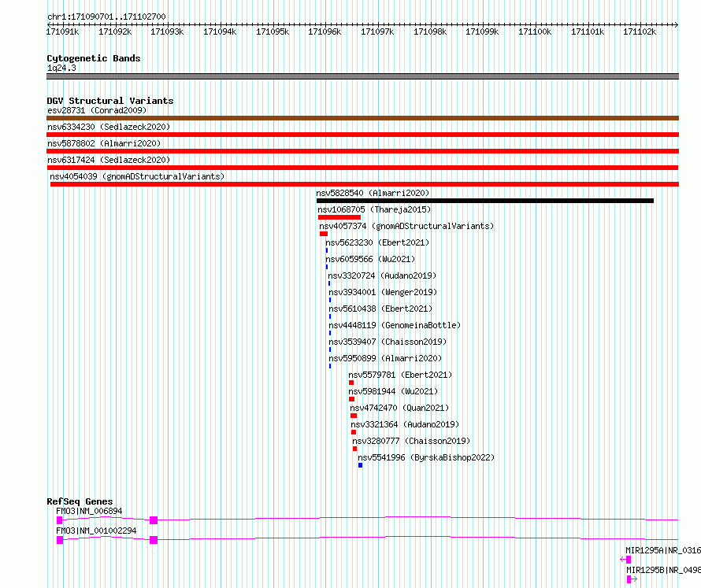Click the chr1:171090701..171102700 coordinates label

pyautogui.click(x=106, y=17)
